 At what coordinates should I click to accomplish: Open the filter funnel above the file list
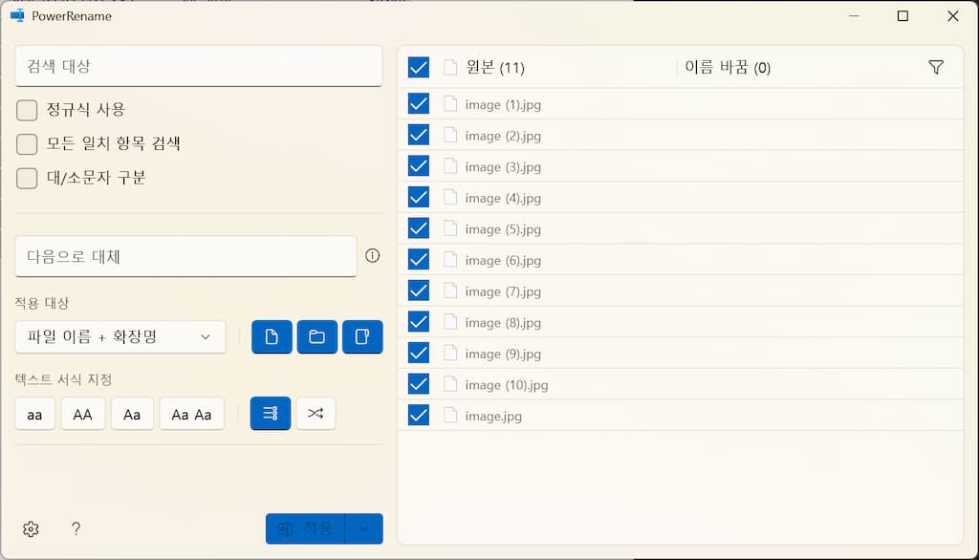936,67
